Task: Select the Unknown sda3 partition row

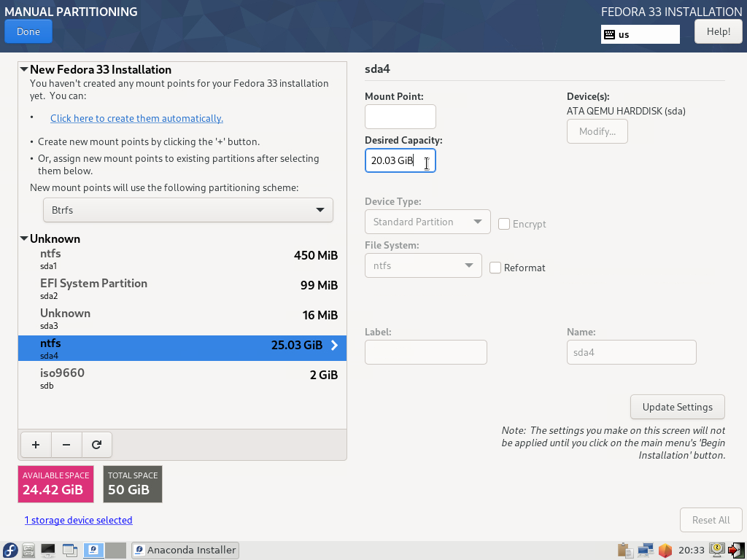Action: [x=182, y=319]
